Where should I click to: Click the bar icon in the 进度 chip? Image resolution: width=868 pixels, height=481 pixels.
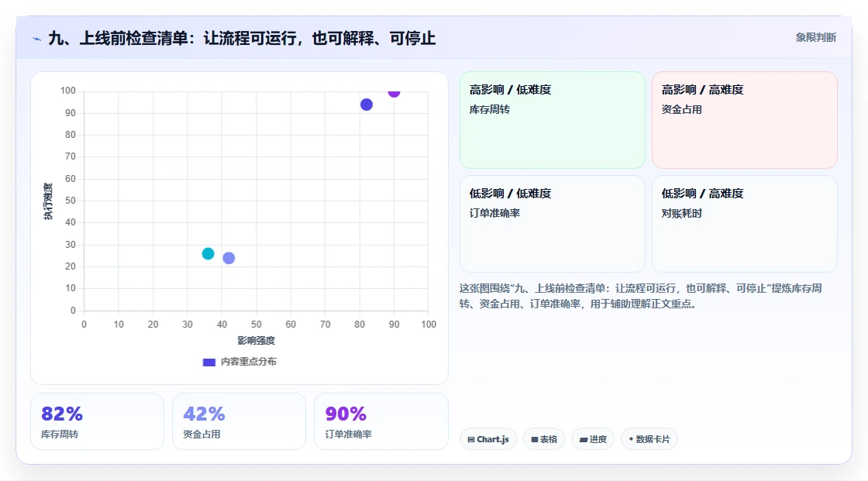pos(584,439)
